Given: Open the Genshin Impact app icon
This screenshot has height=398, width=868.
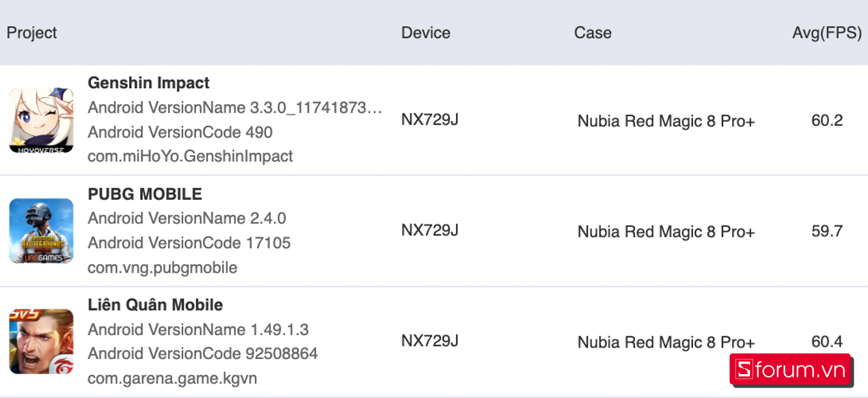Looking at the screenshot, I should click(41, 120).
